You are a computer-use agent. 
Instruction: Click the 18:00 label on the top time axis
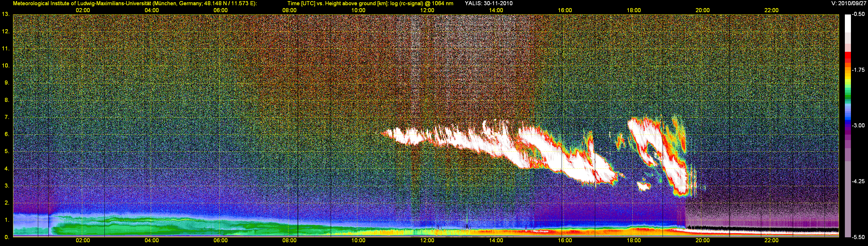634,10
